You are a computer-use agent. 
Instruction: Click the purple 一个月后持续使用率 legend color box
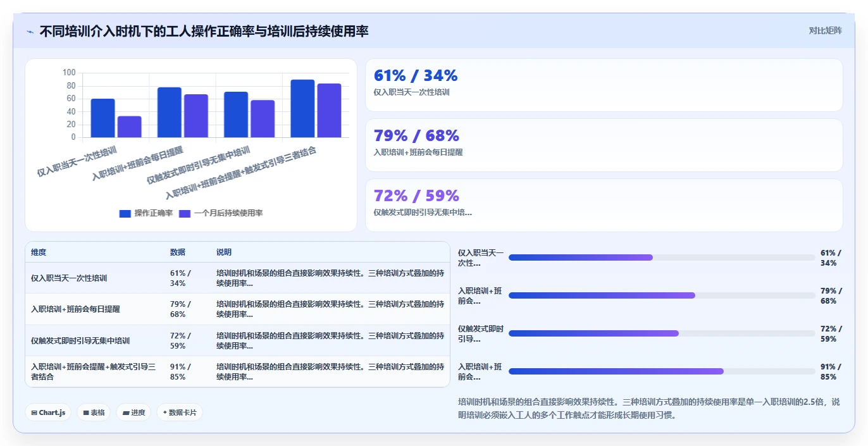185,213
